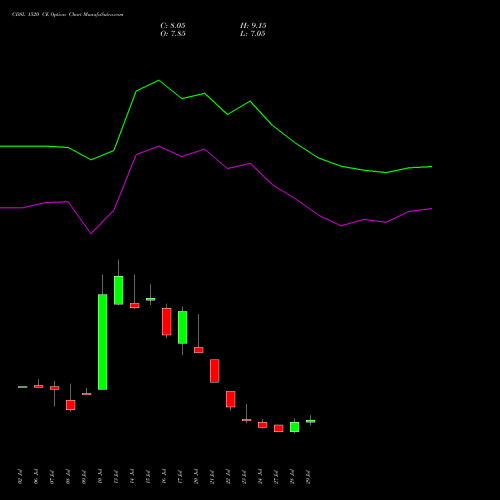
Task: Click the open value 'O: 7.85'
Action: [x=173, y=34]
